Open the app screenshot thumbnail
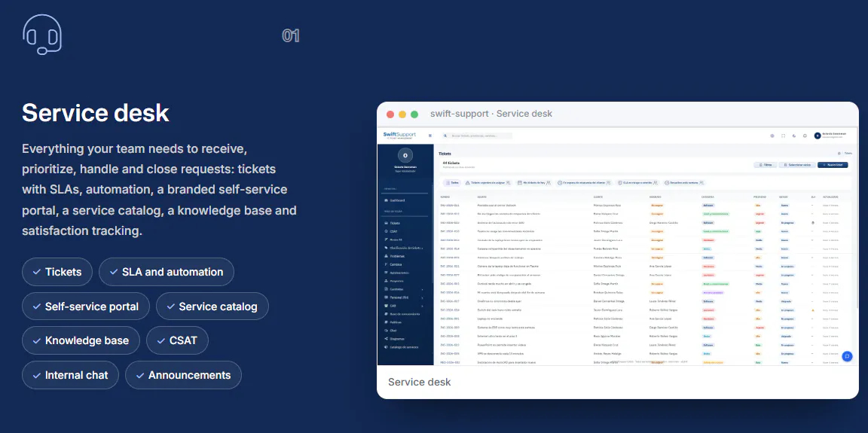868x433 pixels. point(617,246)
